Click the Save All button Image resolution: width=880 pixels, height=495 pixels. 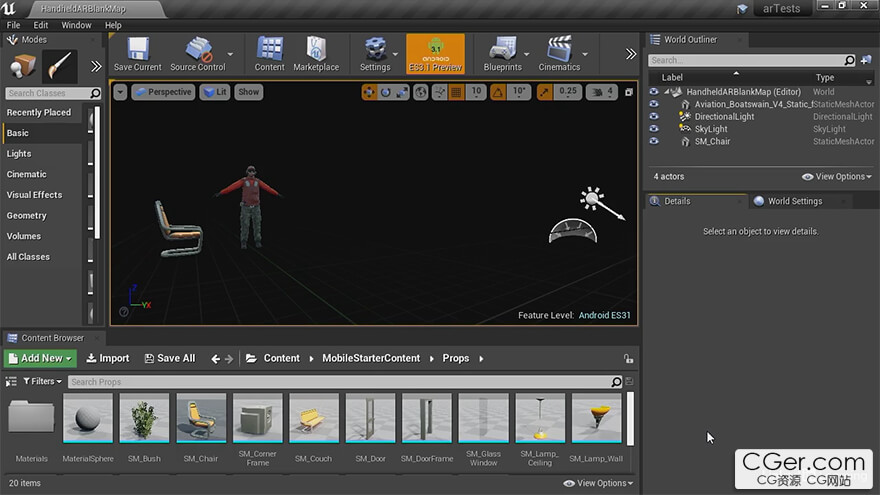[x=170, y=358]
